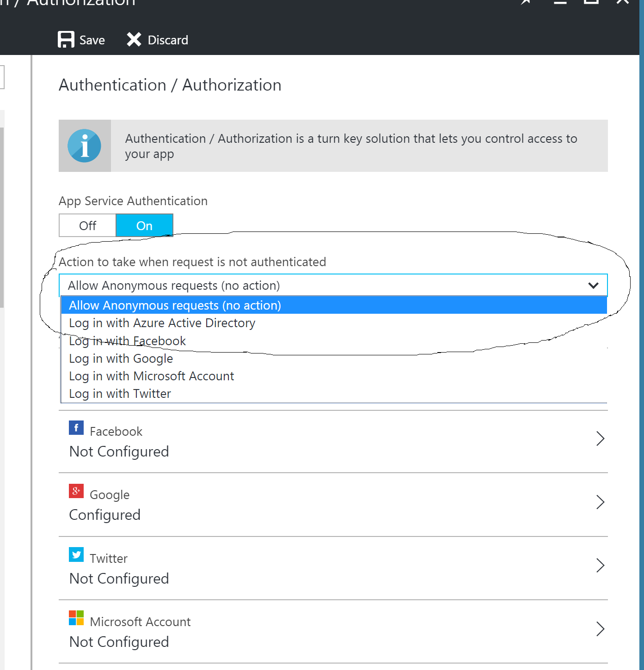Open Facebook Not Configured provider row

(333, 441)
